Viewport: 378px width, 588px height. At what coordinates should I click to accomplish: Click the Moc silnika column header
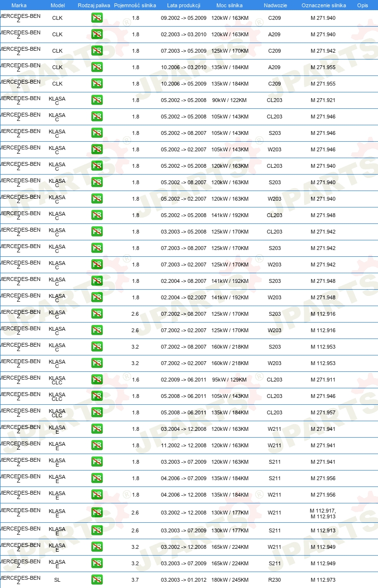(230, 5)
